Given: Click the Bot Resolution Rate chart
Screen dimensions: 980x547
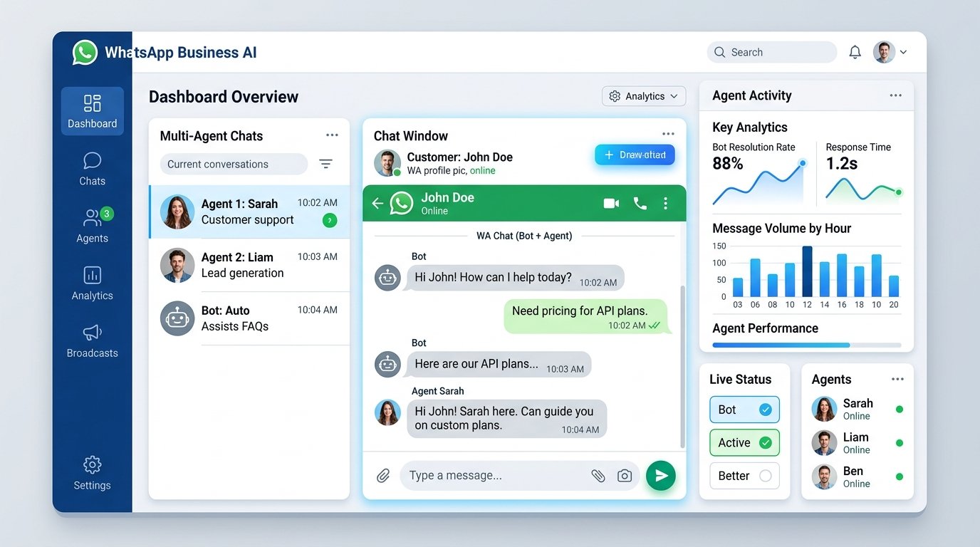Looking at the screenshot, I should tap(759, 182).
